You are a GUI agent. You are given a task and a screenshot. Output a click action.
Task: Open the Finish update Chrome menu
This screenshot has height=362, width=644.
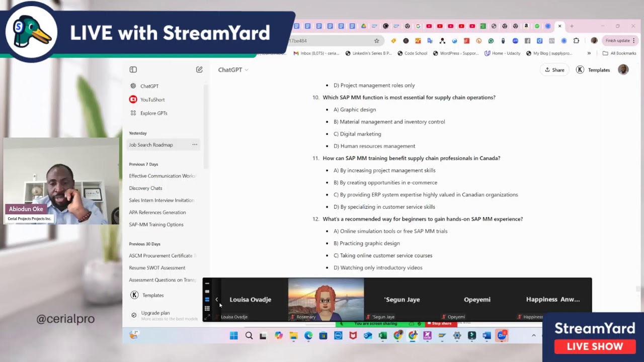pos(621,41)
